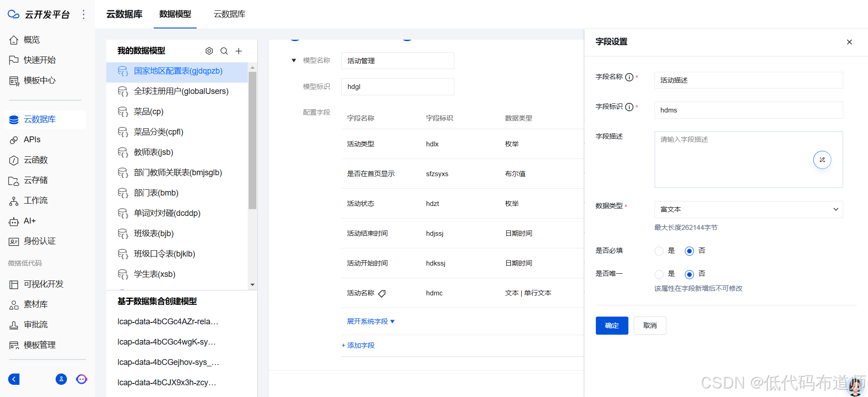Click the settings hexagon icon above model list
The image size is (868, 397).
point(209,51)
